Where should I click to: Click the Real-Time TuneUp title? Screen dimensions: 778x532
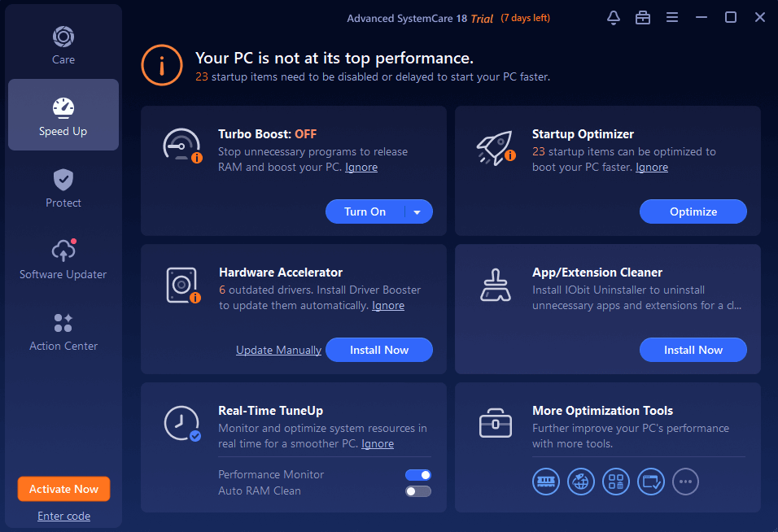[270, 411]
